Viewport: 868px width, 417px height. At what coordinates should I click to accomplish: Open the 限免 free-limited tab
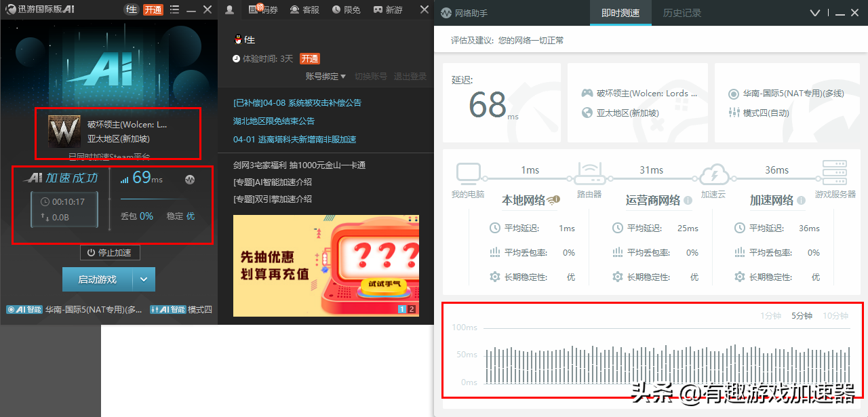point(347,9)
